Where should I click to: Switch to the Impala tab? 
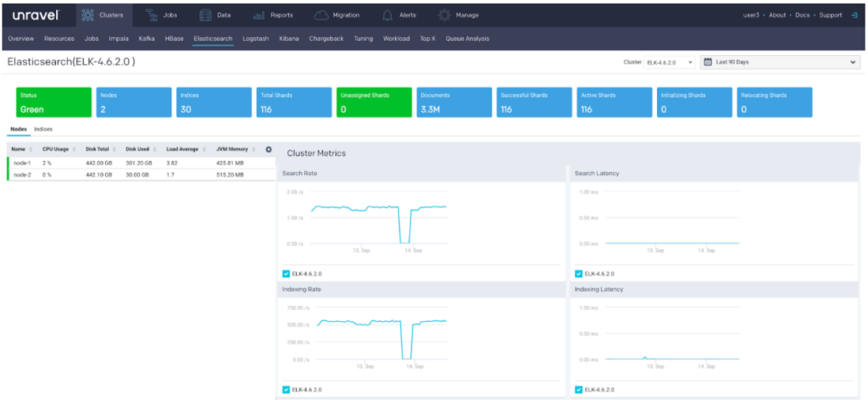[119, 39]
